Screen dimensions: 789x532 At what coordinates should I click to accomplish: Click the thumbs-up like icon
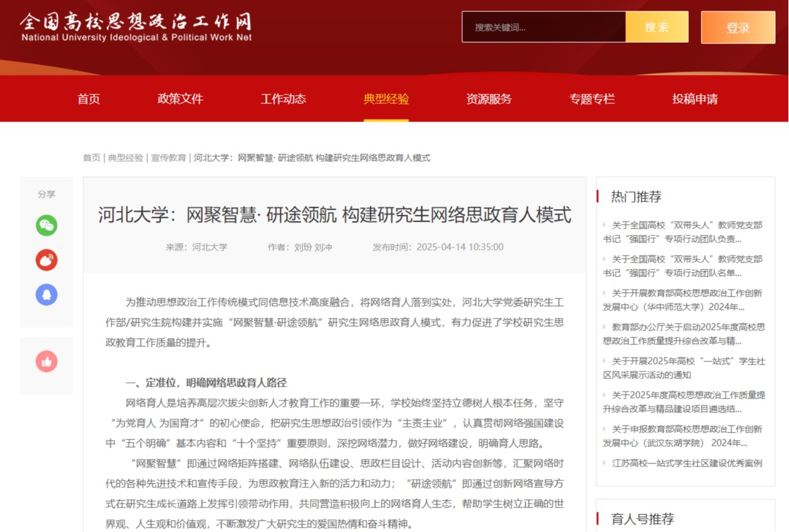tap(47, 361)
